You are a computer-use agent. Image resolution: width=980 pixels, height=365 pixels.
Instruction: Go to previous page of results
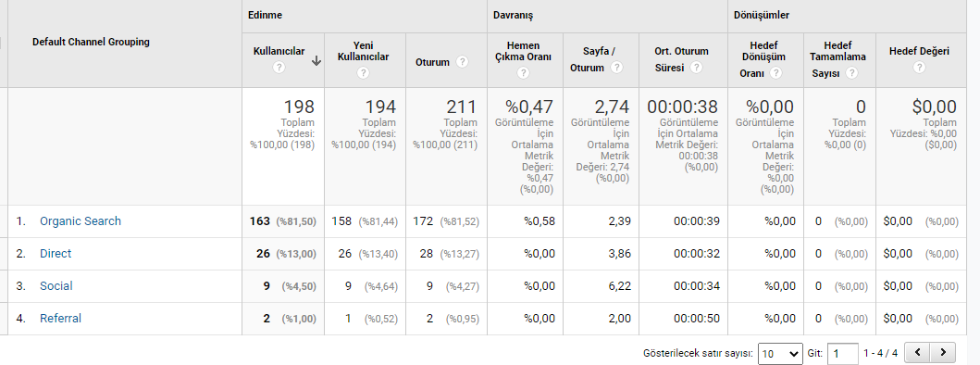(917, 352)
